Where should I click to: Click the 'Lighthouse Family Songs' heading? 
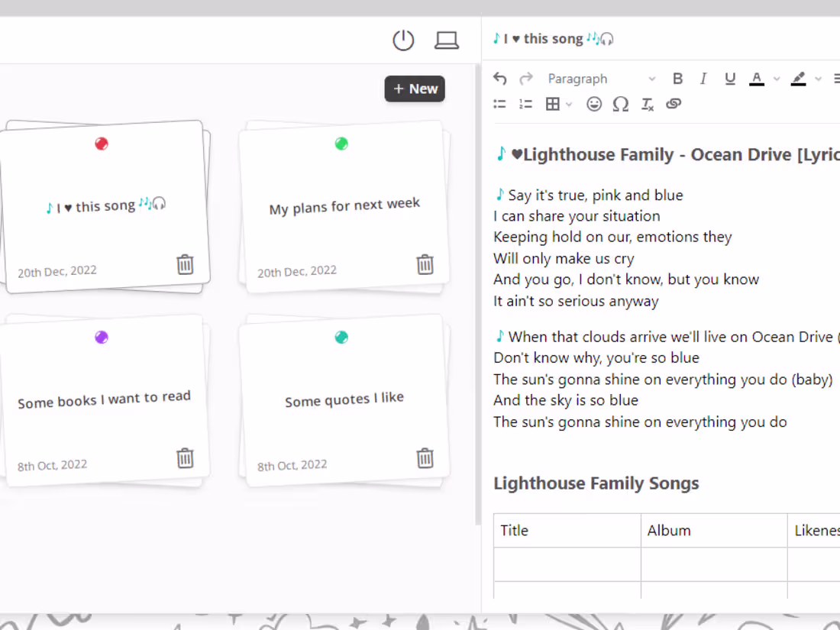tap(596, 483)
